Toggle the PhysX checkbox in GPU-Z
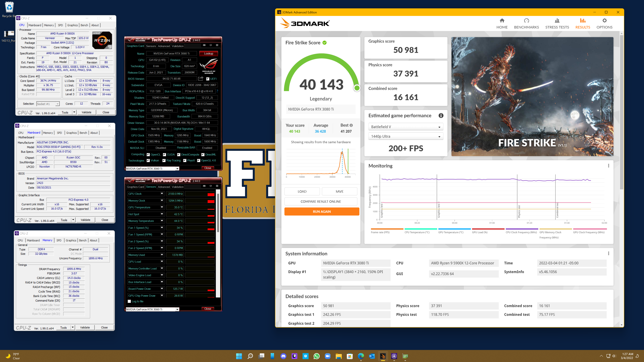Image resolution: width=644 pixels, height=362 pixels. (x=184, y=161)
